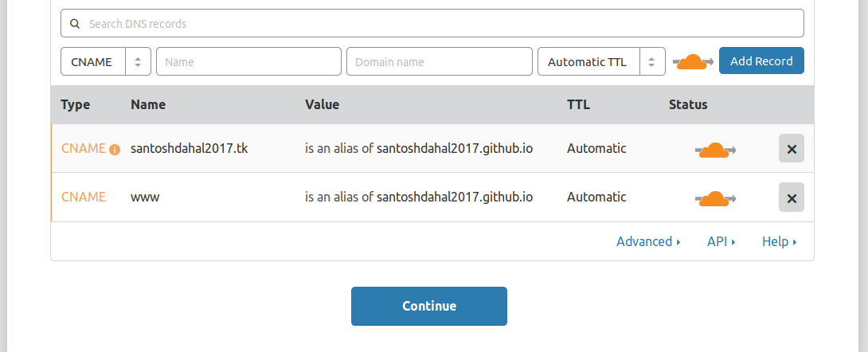Click the search magnifier icon
This screenshot has height=352, width=868.
[75, 24]
